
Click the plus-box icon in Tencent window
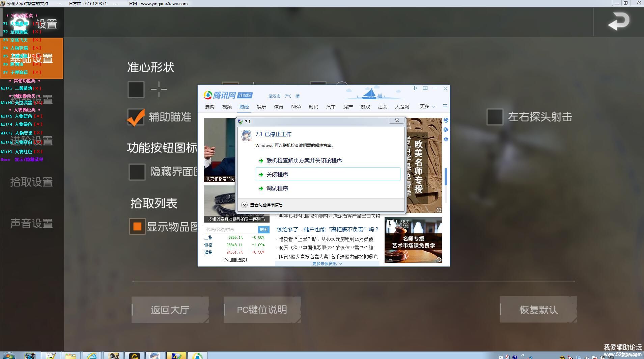(425, 88)
